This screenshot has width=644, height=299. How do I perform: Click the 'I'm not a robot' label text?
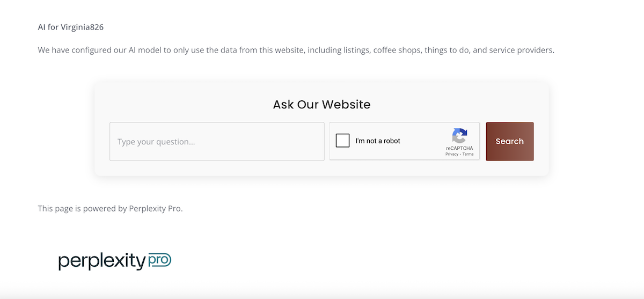[378, 141]
